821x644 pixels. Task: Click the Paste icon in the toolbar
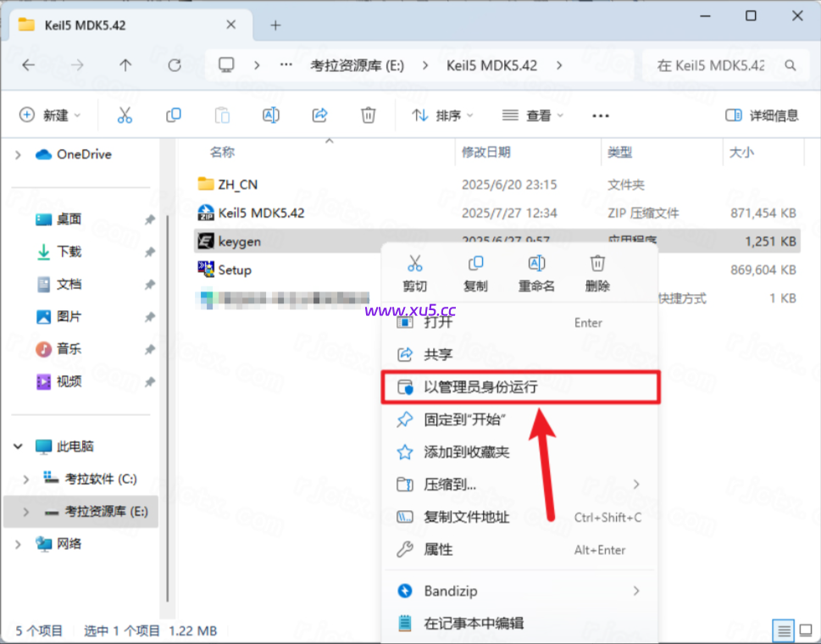[x=223, y=114]
